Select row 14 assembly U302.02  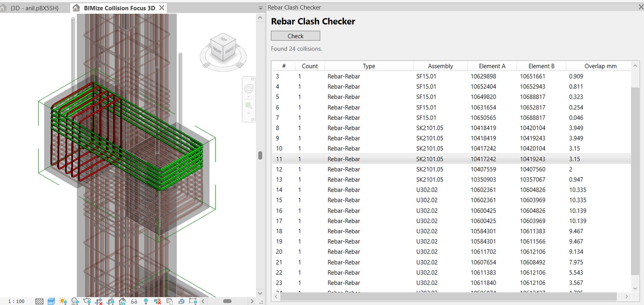pyautogui.click(x=427, y=190)
